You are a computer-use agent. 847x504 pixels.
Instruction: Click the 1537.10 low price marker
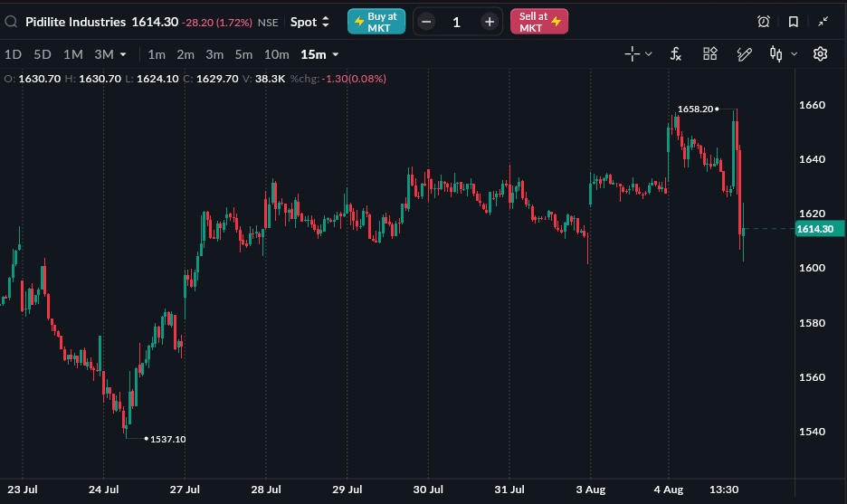click(168, 439)
